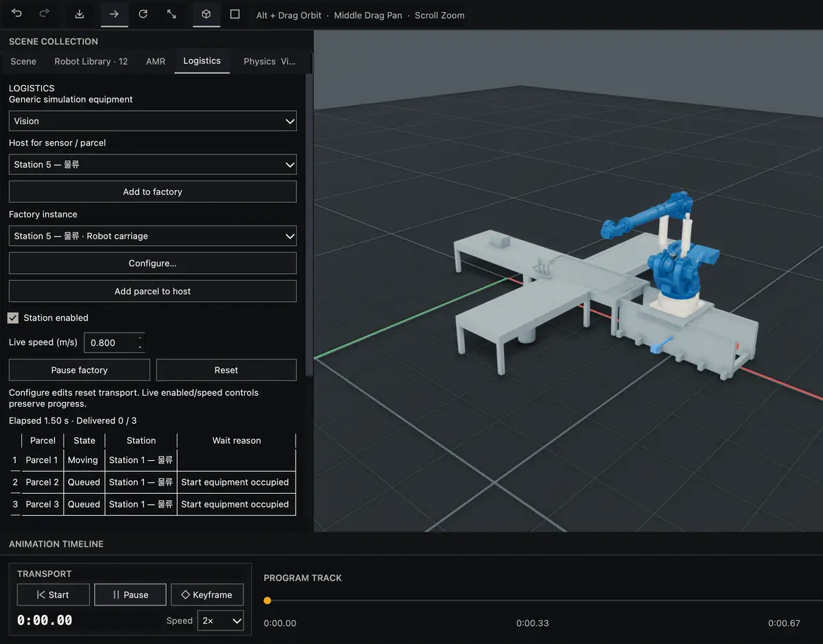Click Add parcel to host
Viewport: 823px width, 644px height.
click(152, 291)
